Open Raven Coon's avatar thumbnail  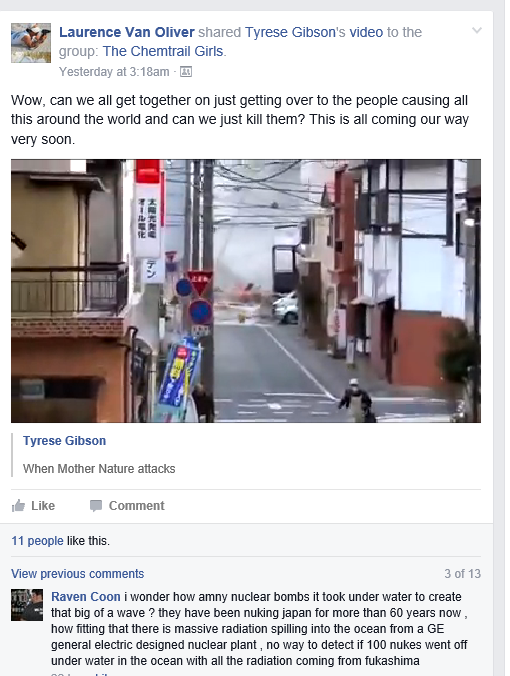click(27, 605)
